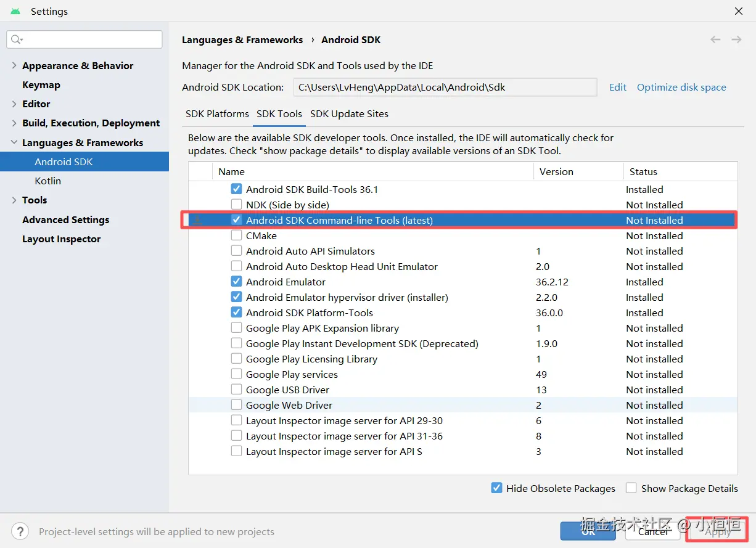Open Kotlin settings page
Viewport: 756px width, 548px height.
(48, 181)
